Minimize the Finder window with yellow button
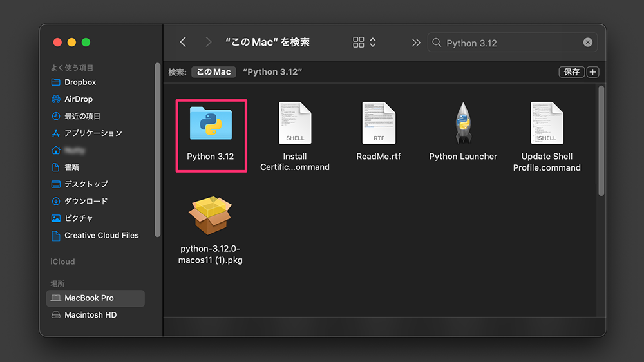 [71, 43]
